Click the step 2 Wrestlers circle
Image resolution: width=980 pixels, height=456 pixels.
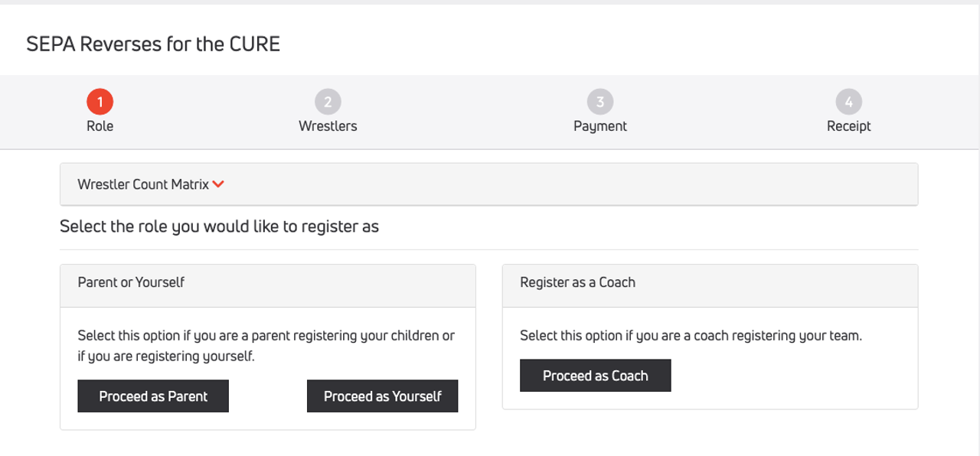[x=328, y=101]
